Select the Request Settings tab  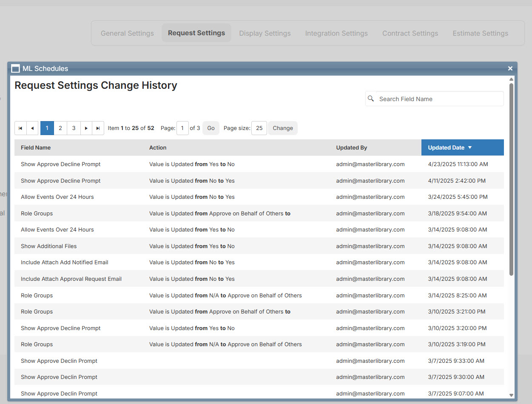196,33
